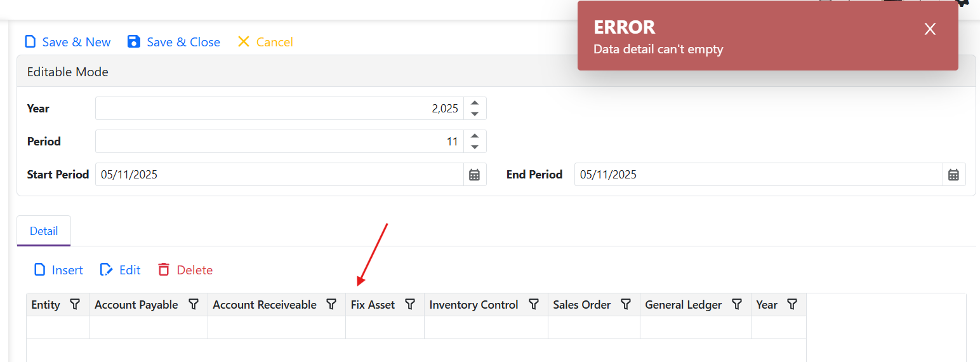Open Start Period calendar picker
This screenshot has width=980, height=362.
pyautogui.click(x=474, y=175)
